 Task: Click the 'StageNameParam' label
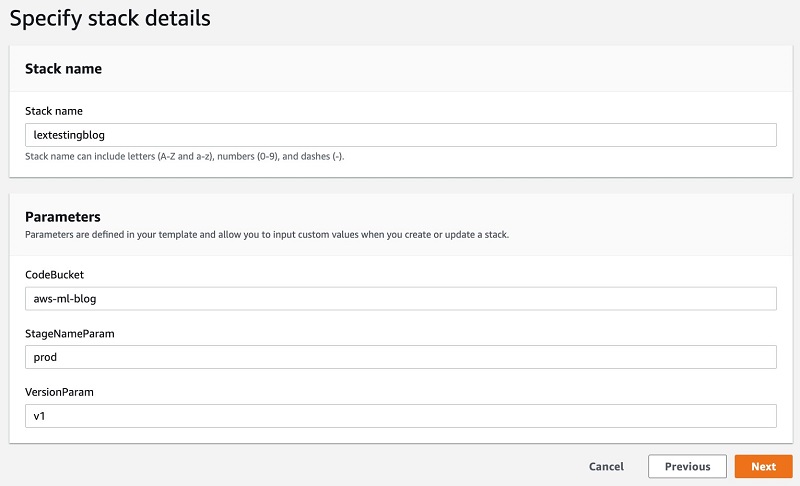tap(69, 334)
